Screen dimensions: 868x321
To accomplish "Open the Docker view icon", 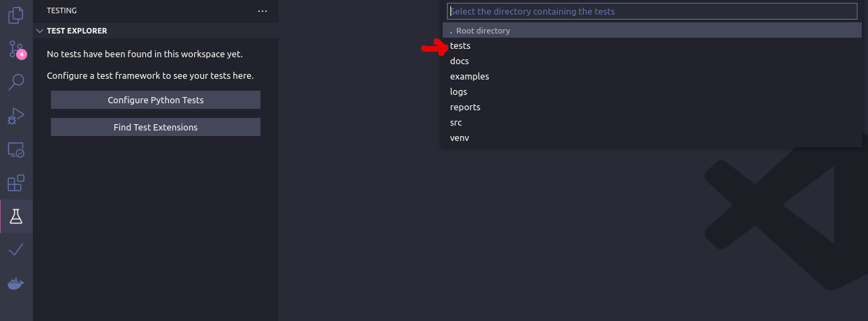I will 16,283.
